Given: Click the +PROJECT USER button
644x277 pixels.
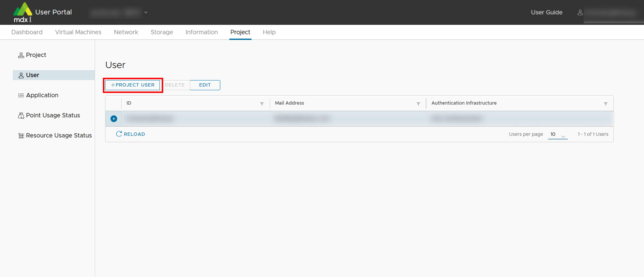Looking at the screenshot, I should (x=132, y=85).
